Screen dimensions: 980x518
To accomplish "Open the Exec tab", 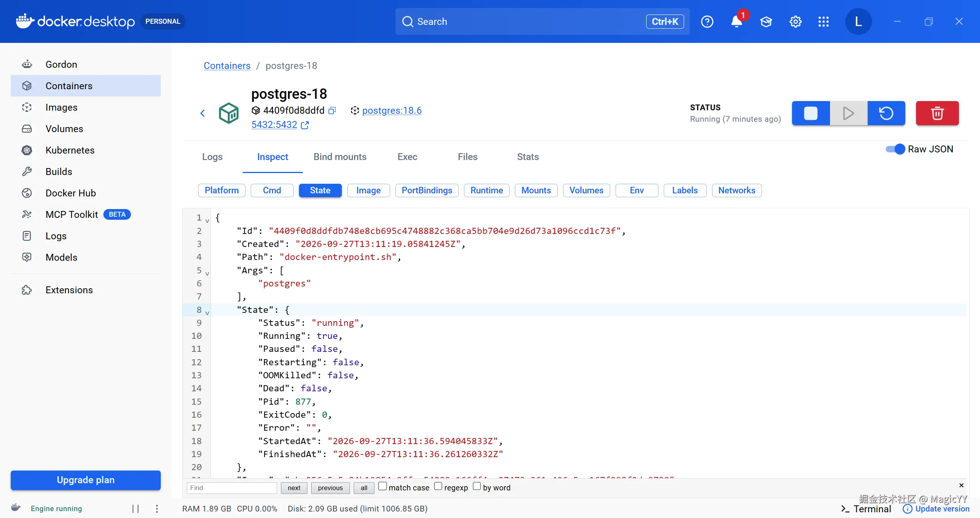I will click(x=407, y=157).
